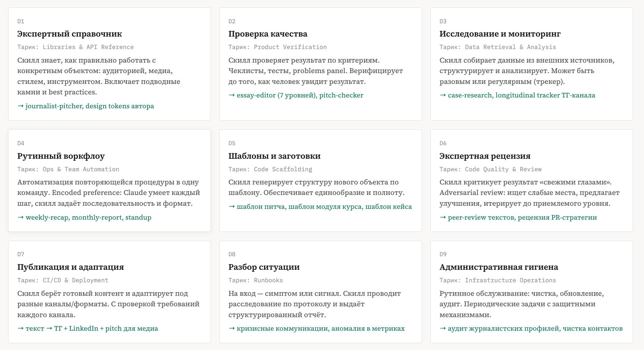Image resolution: width=644 pixels, height=350 pixels.
Task: Click the аудит журналистских профилей link
Action: (531, 328)
